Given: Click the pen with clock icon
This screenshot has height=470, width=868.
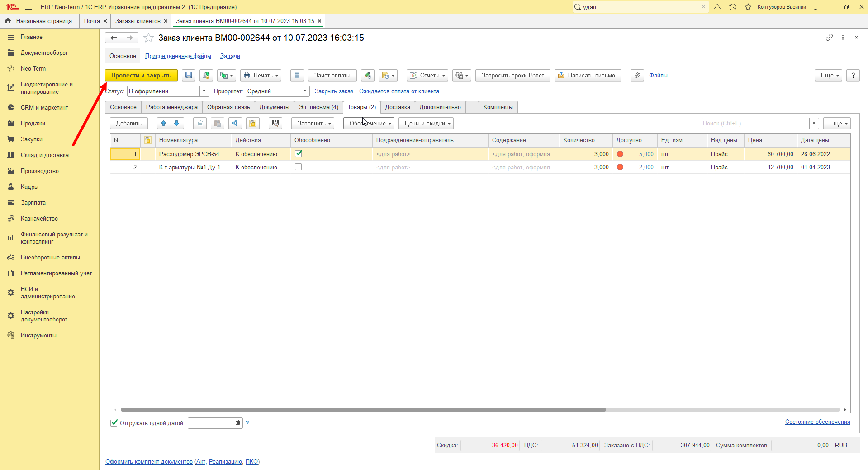Looking at the screenshot, I should (368, 76).
